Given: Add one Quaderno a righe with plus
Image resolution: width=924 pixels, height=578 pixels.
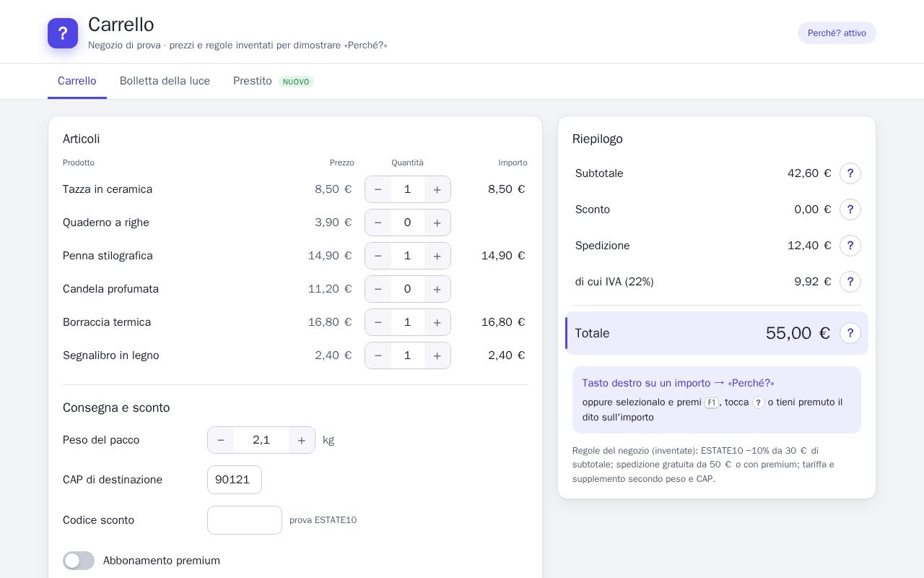Looking at the screenshot, I should pos(437,223).
